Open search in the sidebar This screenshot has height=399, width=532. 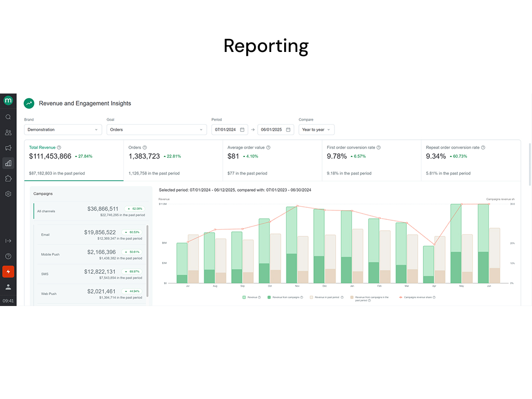coord(8,117)
